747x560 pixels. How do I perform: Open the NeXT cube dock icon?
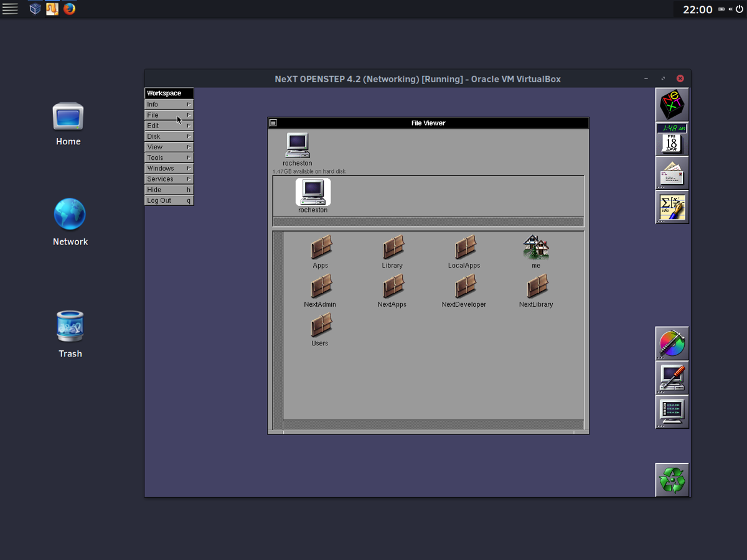click(x=672, y=105)
